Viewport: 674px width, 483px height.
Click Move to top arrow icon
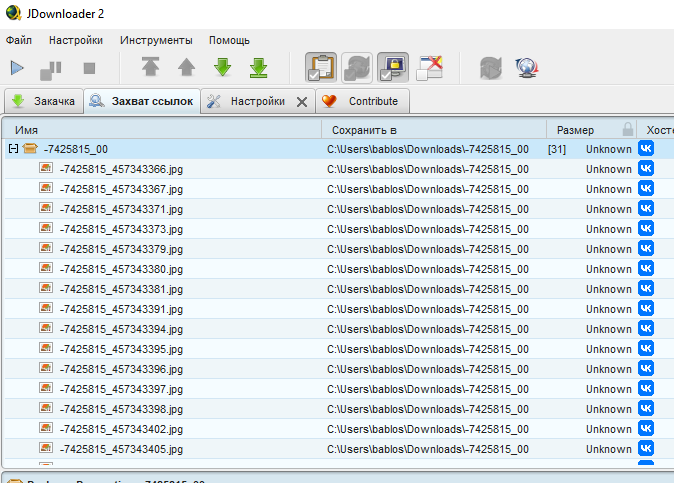pyautogui.click(x=150, y=68)
